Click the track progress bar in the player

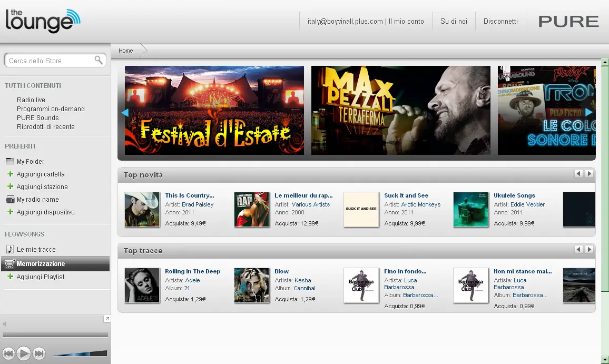[55, 335]
